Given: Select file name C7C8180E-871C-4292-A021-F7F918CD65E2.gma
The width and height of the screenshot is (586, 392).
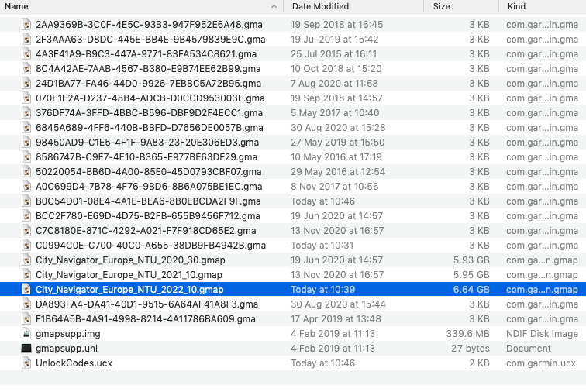Looking at the screenshot, I should [146, 231].
